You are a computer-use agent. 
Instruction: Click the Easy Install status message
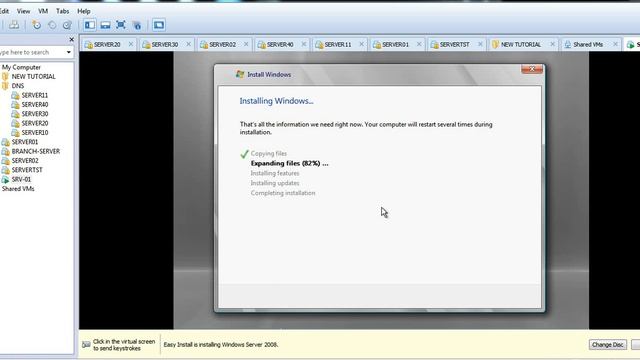[221, 345]
